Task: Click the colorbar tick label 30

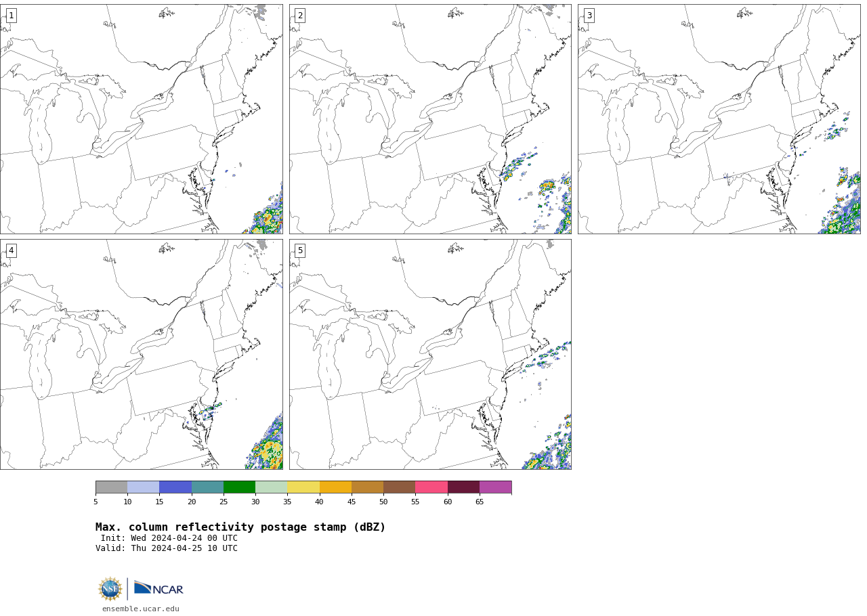Action: click(x=255, y=502)
